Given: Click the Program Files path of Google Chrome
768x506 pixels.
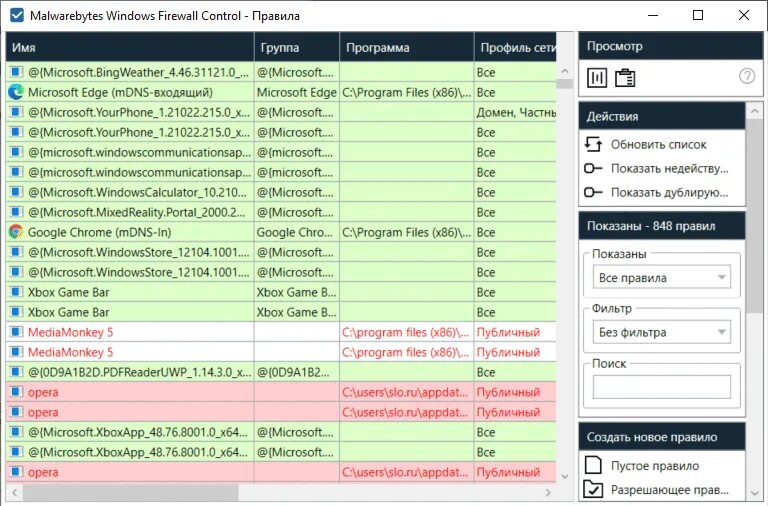Looking at the screenshot, I should pyautogui.click(x=407, y=233).
